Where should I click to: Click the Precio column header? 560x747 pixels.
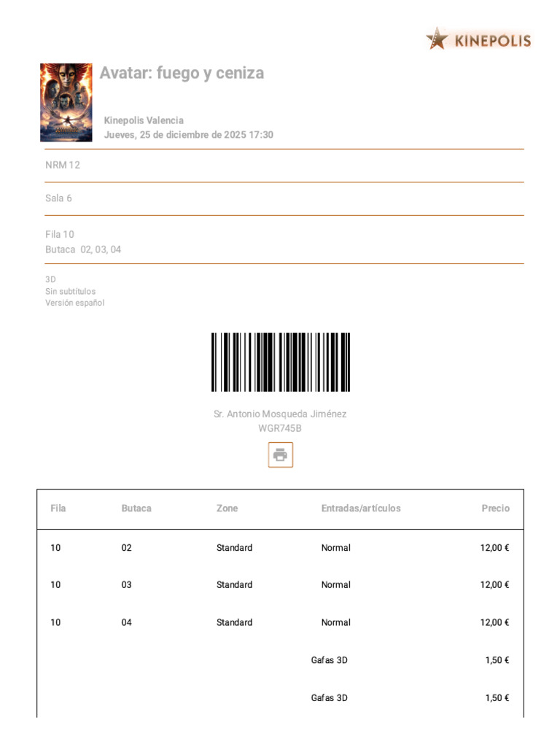[495, 508]
